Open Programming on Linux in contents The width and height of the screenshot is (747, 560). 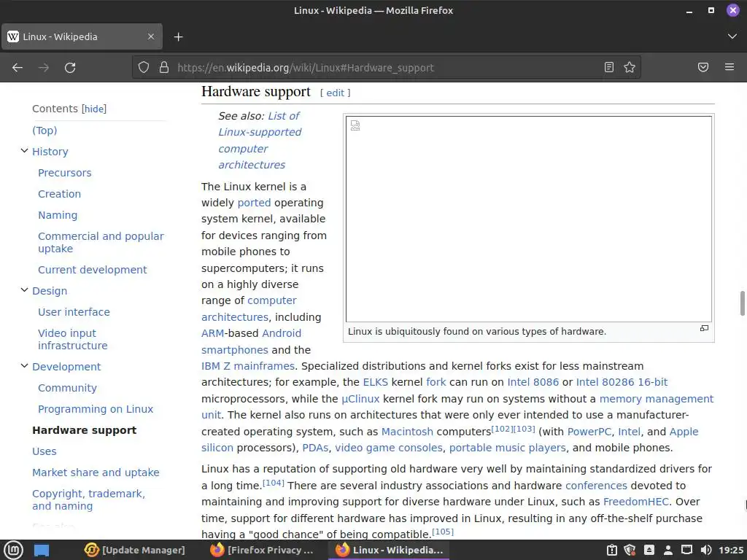point(96,409)
